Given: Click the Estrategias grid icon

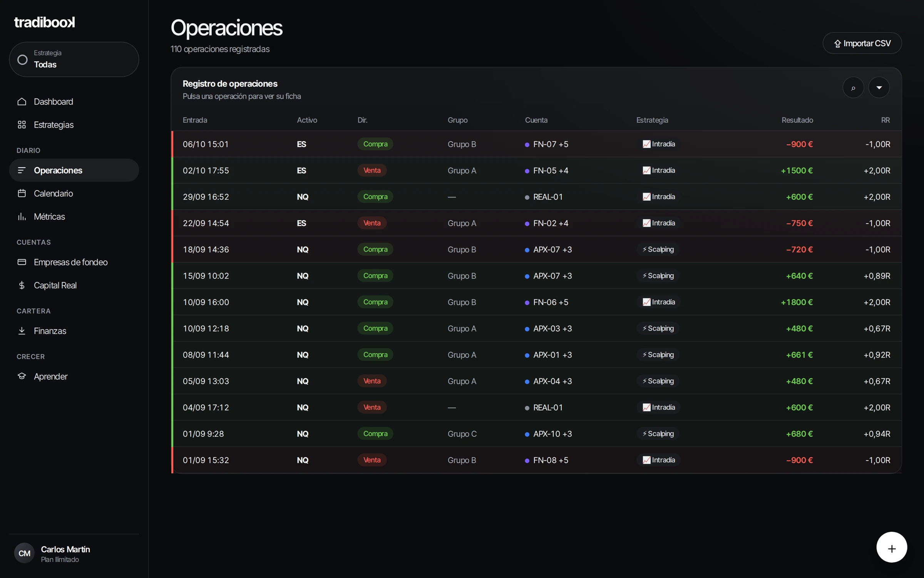Looking at the screenshot, I should [x=22, y=125].
